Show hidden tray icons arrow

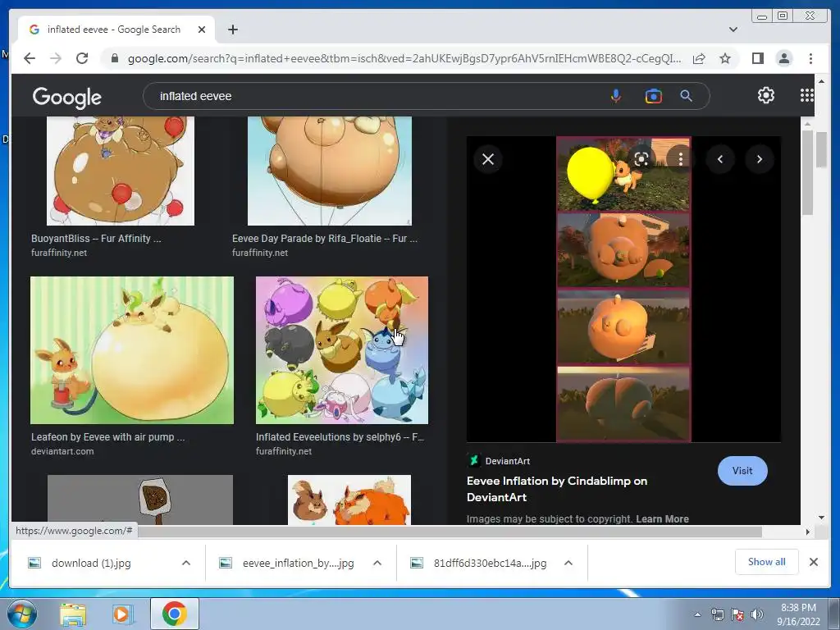(x=697, y=614)
